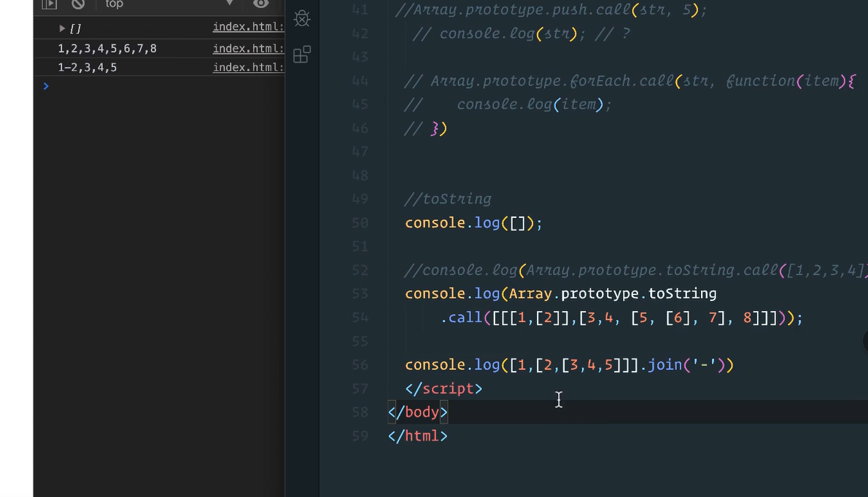Click line number 58 in the gutter
This screenshot has width=868, height=497.
360,412
